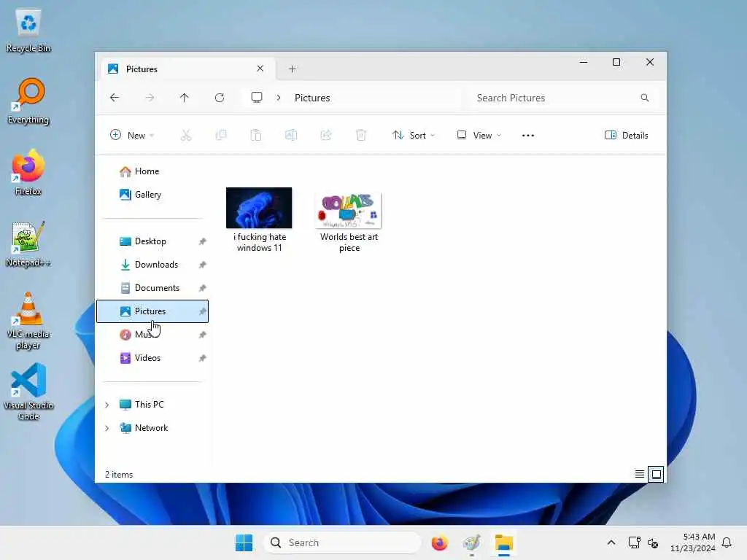Click the Share icon in toolbar
Image resolution: width=747 pixels, height=560 pixels.
pos(326,135)
